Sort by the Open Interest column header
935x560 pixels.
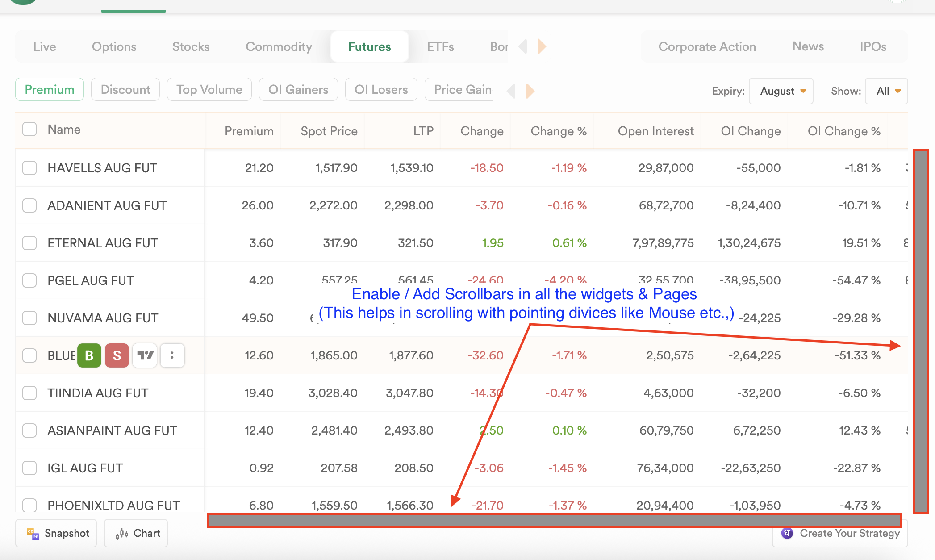(655, 131)
